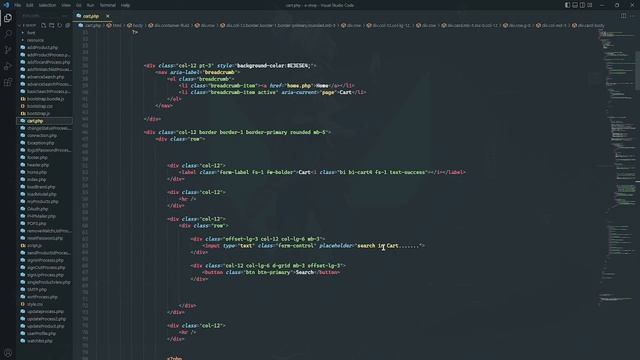Image resolution: width=640 pixels, height=360 pixels.
Task: Click the 'background-color' style text in code
Action: tap(260, 66)
